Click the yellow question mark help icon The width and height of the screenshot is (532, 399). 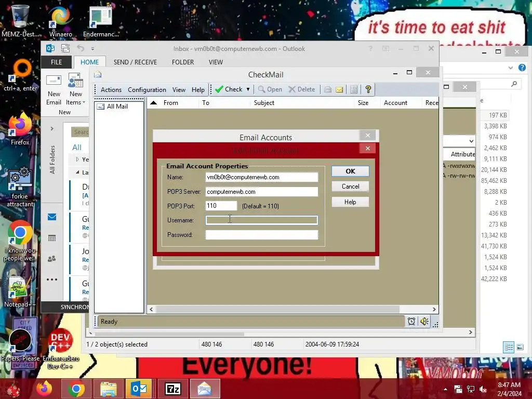[x=368, y=89]
